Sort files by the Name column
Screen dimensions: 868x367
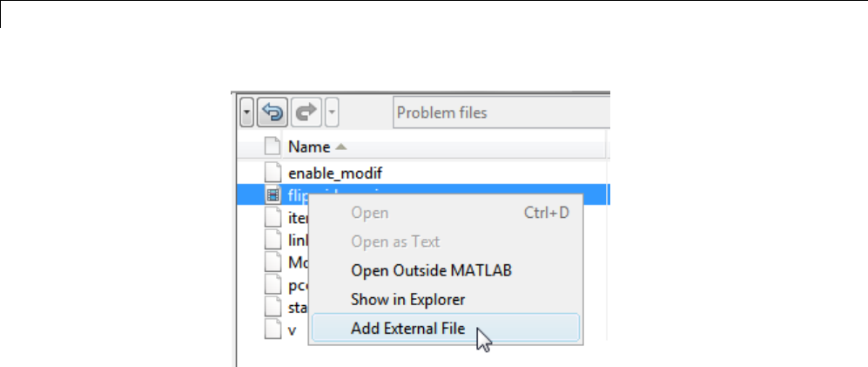pyautogui.click(x=309, y=147)
